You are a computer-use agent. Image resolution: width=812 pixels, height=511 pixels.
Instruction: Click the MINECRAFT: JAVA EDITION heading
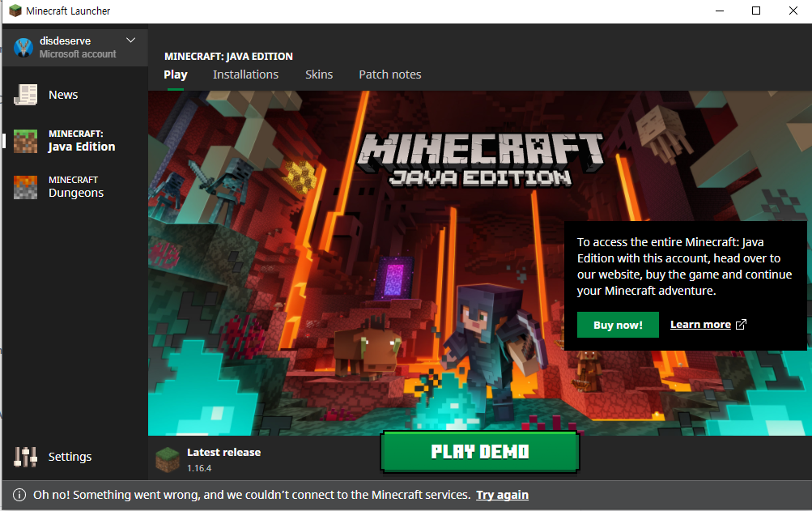pos(228,57)
